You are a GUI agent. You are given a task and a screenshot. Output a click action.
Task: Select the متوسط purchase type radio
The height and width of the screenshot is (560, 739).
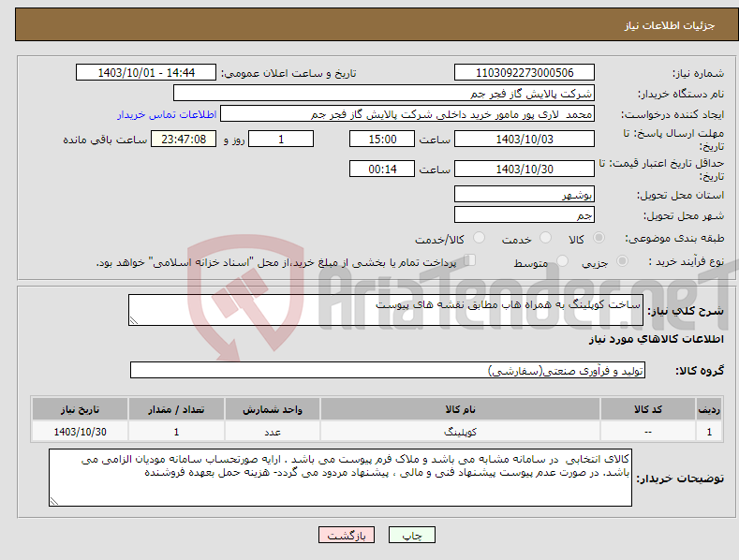click(562, 260)
